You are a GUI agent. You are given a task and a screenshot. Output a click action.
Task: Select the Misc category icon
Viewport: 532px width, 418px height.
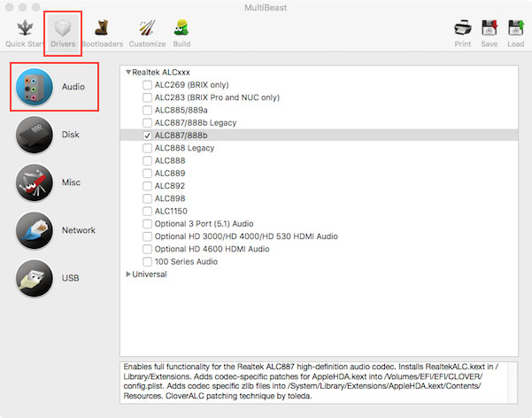point(35,182)
